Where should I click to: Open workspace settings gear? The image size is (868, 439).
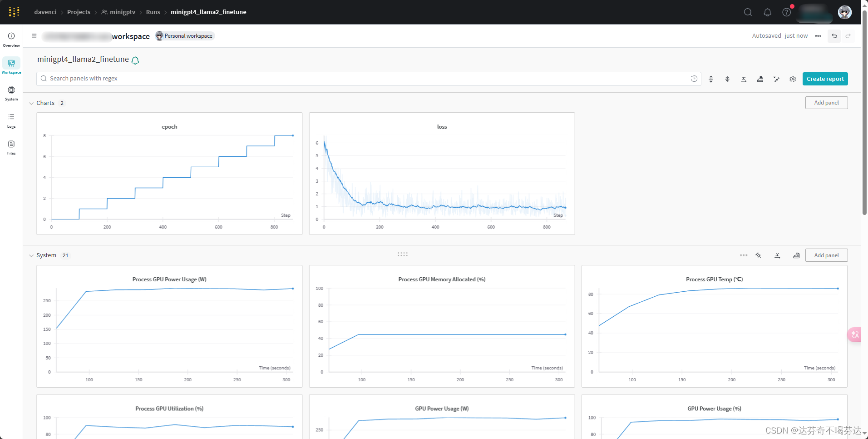pos(793,79)
